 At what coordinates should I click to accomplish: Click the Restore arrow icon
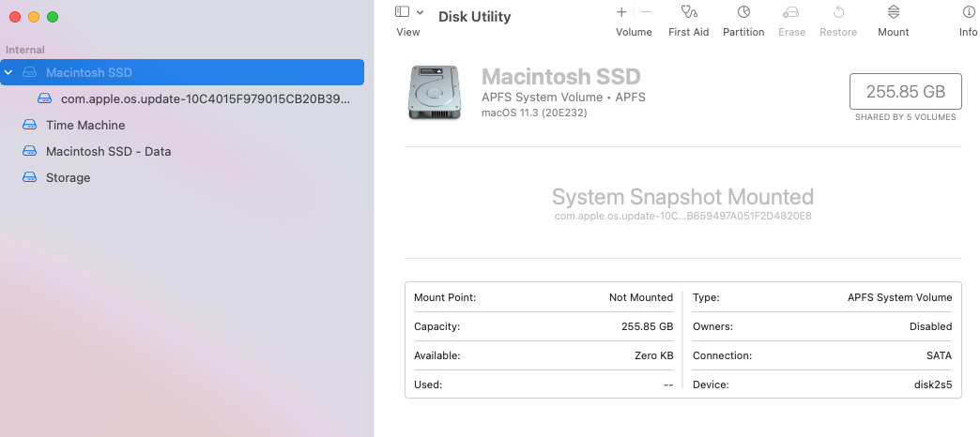pos(838,12)
